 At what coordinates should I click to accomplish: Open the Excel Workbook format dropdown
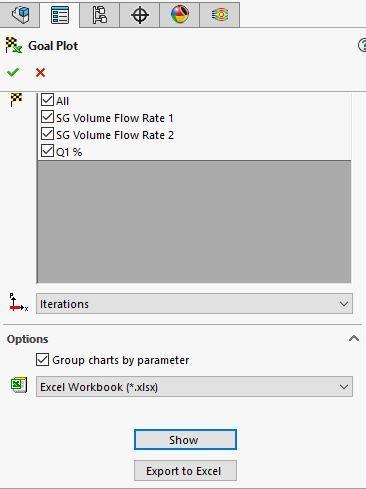194,387
